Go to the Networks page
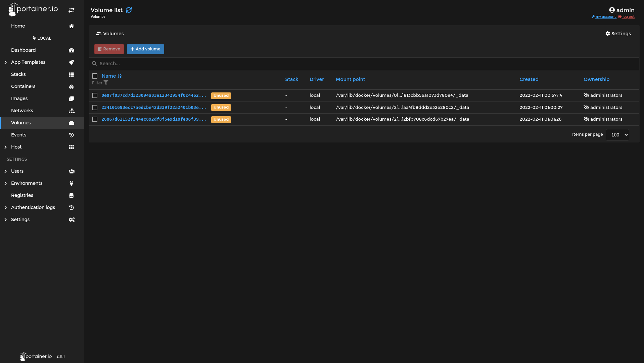 tap(22, 111)
